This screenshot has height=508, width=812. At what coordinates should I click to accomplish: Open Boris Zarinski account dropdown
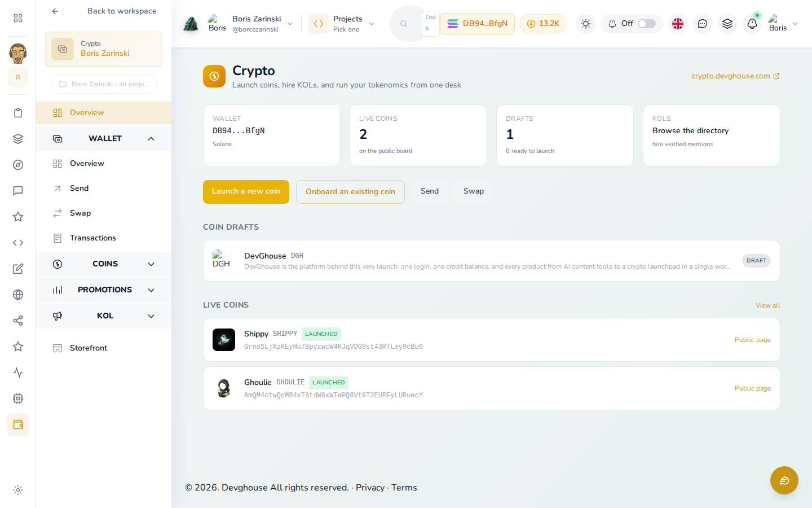point(250,24)
